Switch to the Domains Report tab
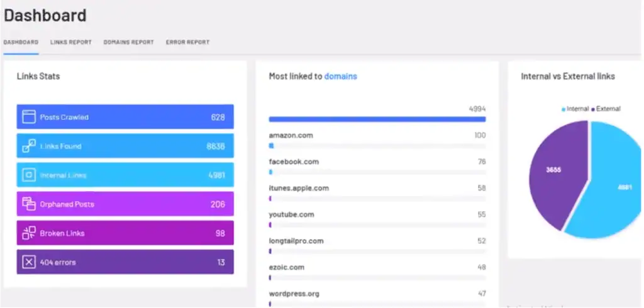Image resolution: width=644 pixels, height=308 pixels. pyautogui.click(x=128, y=42)
